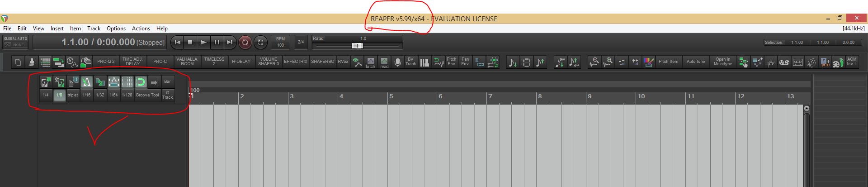Click the AOM Inv.L button
This screenshot has height=187, width=868.
pos(852,62)
